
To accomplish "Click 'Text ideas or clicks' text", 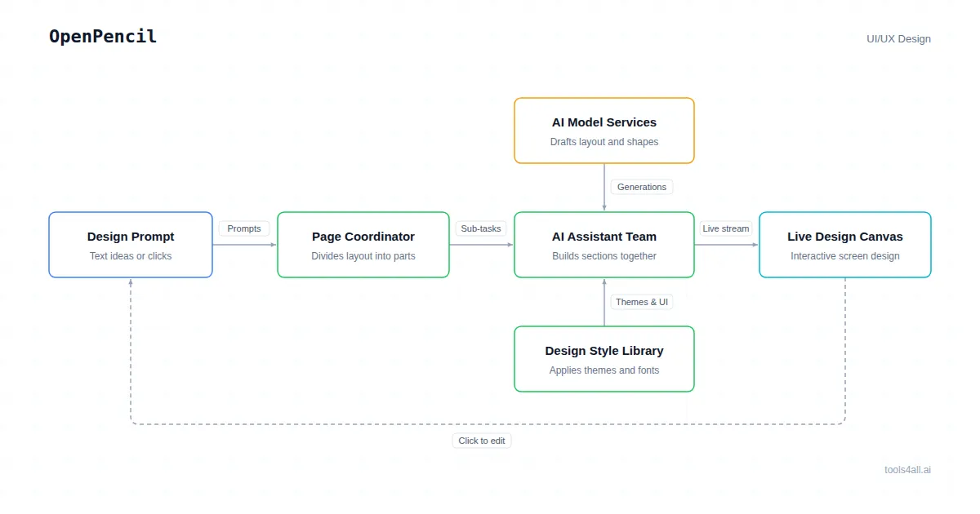I will tap(131, 256).
